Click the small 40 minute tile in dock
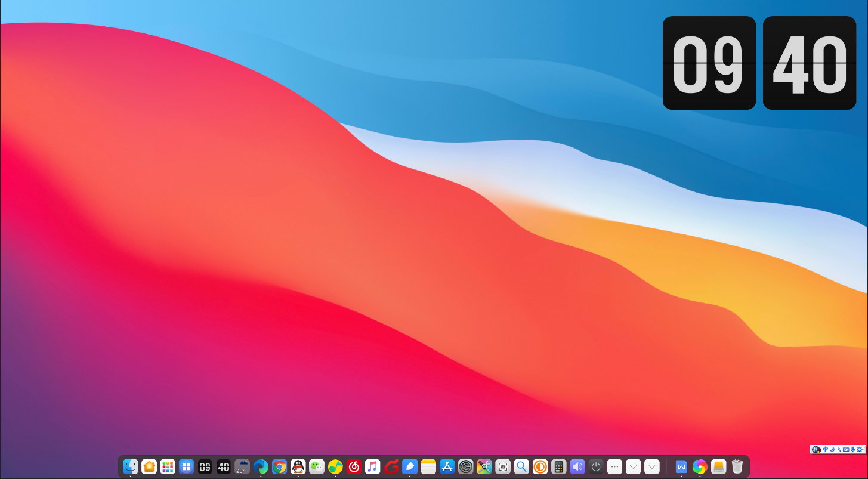The width and height of the screenshot is (868, 479). click(x=224, y=466)
